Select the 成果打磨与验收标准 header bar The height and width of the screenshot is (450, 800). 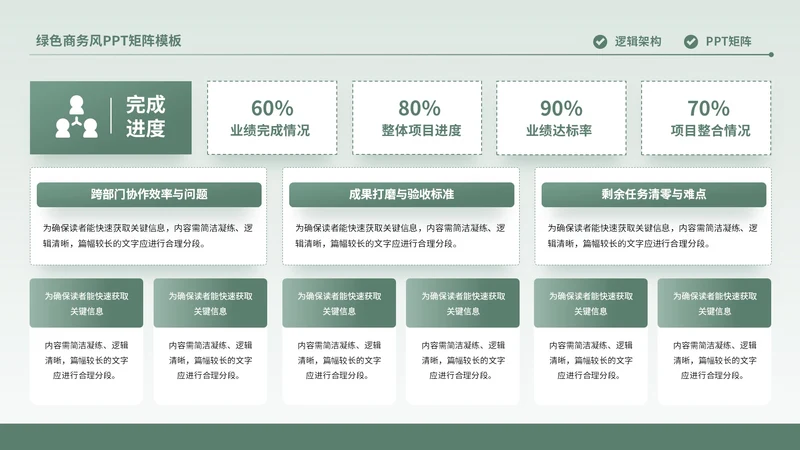[402, 194]
